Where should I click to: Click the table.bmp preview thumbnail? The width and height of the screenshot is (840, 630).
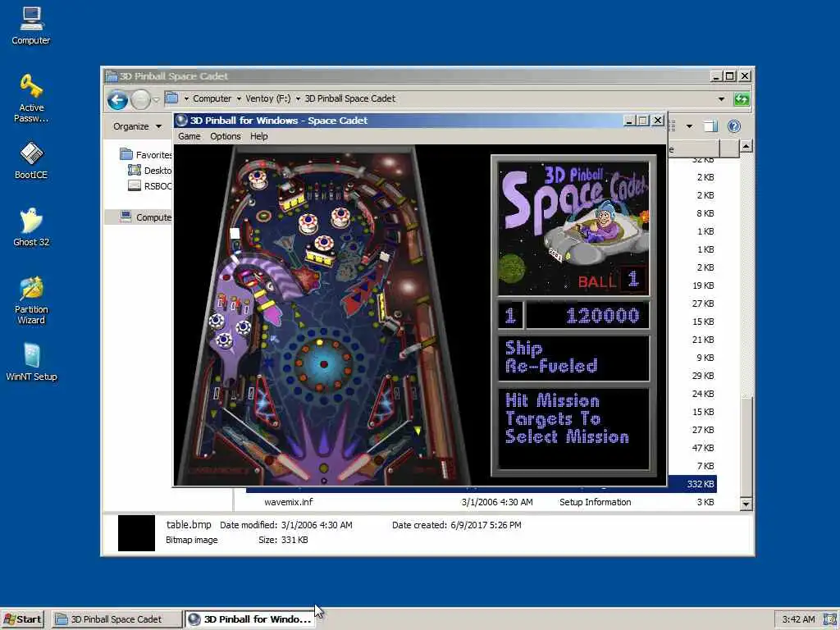(x=136, y=533)
